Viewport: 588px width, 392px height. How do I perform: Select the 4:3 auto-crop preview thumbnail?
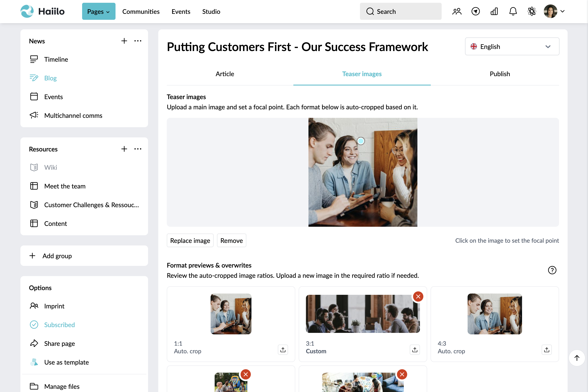pos(494,314)
